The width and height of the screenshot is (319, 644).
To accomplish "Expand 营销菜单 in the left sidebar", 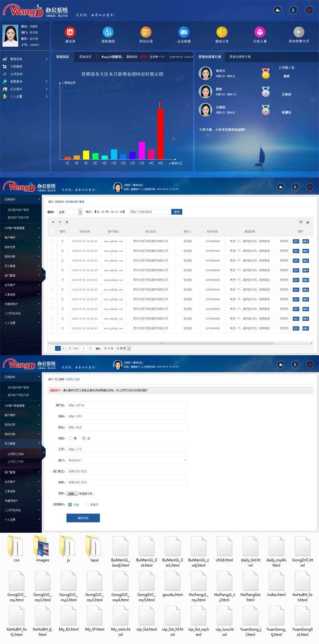I will pos(24,59).
